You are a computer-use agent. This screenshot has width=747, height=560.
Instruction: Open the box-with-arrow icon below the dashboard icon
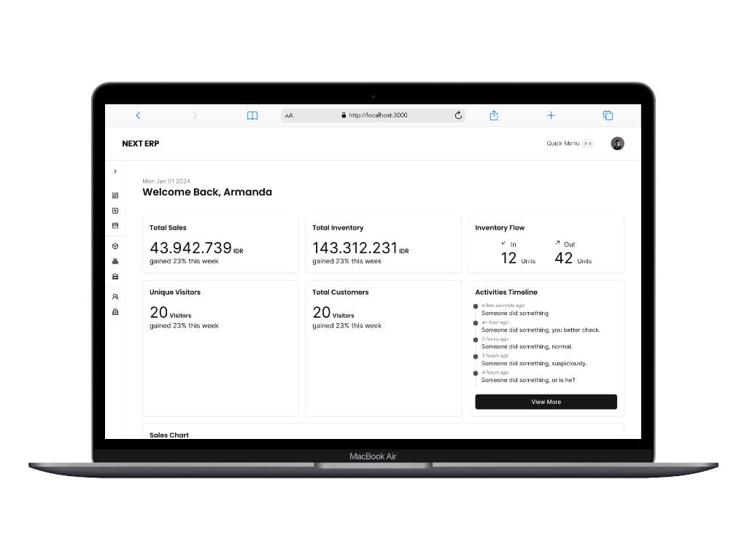pyautogui.click(x=115, y=211)
